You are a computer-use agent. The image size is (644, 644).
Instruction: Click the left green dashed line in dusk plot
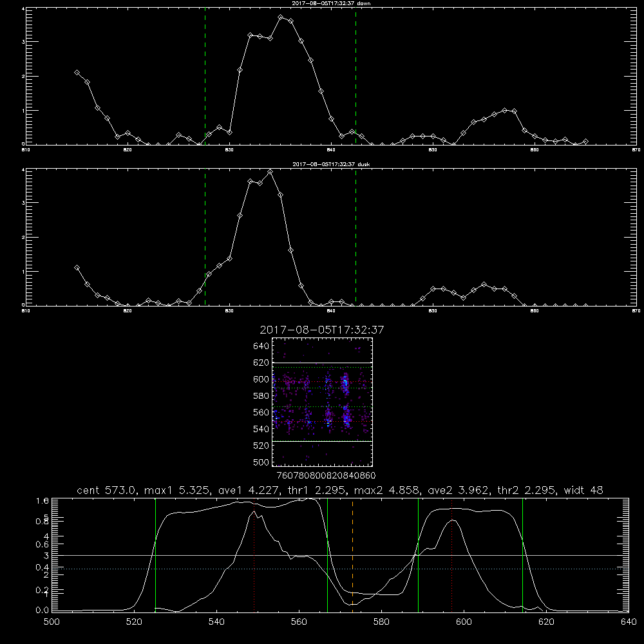(205, 238)
